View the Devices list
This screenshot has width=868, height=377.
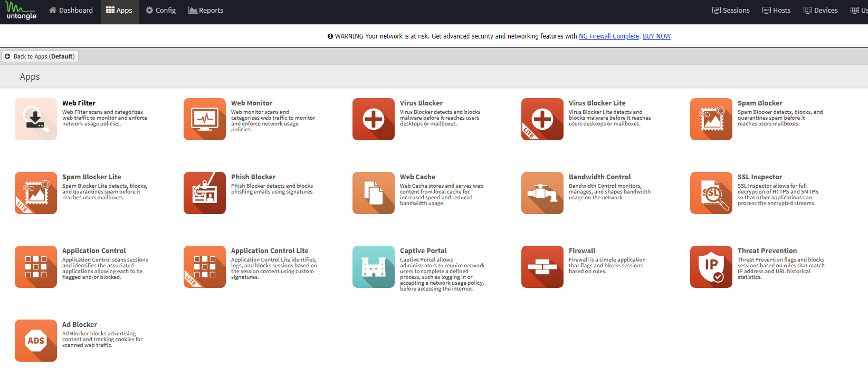click(x=821, y=11)
